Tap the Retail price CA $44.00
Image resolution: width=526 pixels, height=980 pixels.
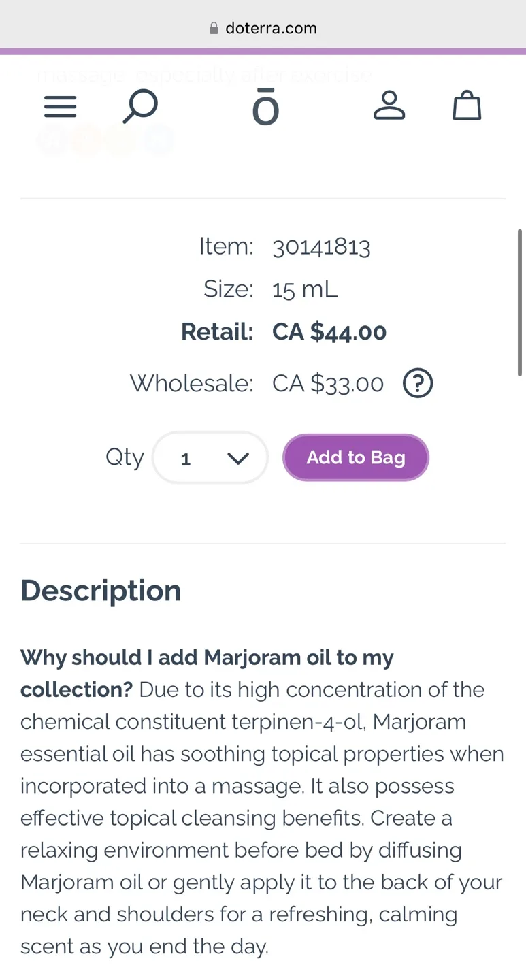(x=329, y=331)
